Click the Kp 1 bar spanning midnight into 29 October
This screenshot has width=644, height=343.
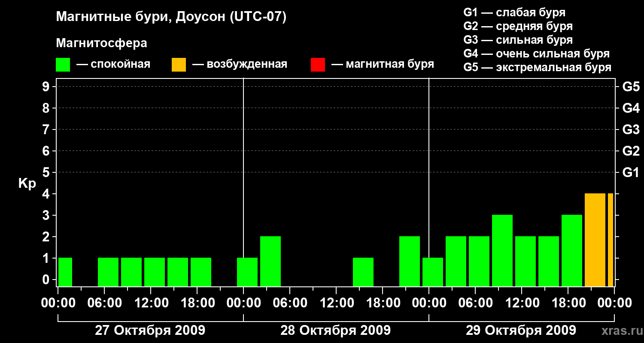tap(433, 272)
